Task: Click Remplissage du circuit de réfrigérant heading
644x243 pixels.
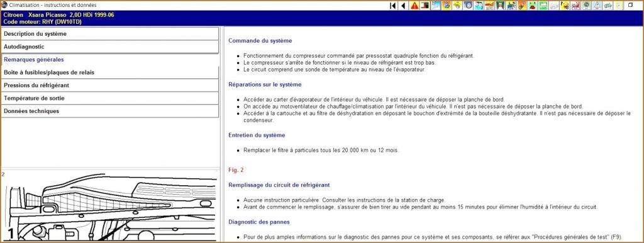Action: pos(279,185)
